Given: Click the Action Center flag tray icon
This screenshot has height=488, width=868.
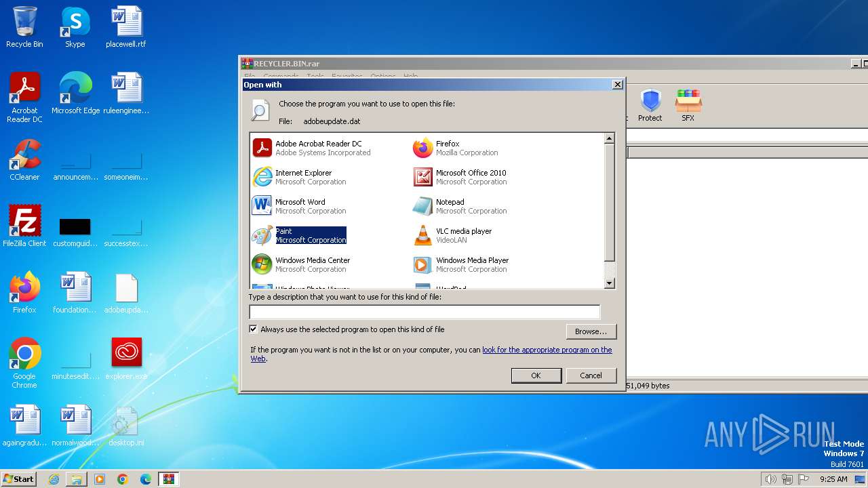Looking at the screenshot, I should [804, 479].
